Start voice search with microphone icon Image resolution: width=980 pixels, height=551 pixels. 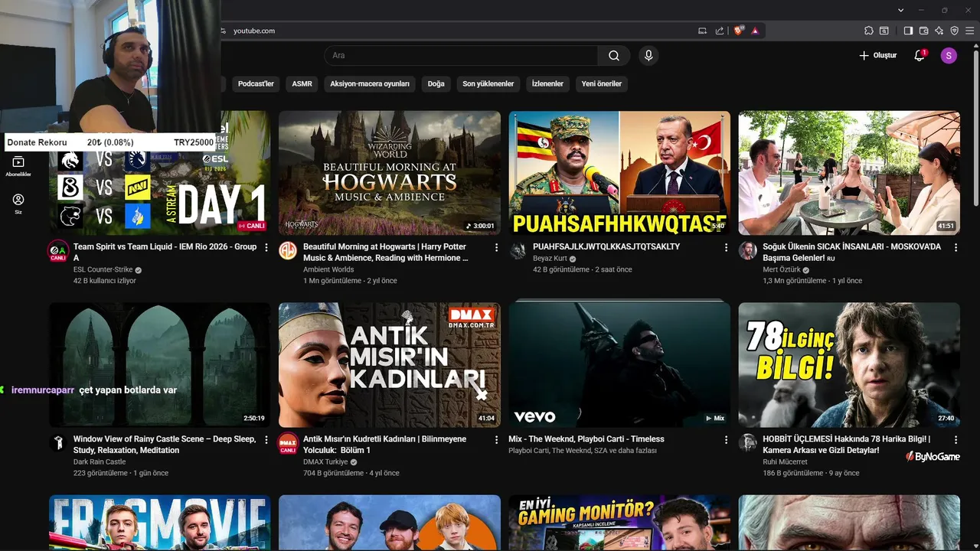pyautogui.click(x=648, y=55)
